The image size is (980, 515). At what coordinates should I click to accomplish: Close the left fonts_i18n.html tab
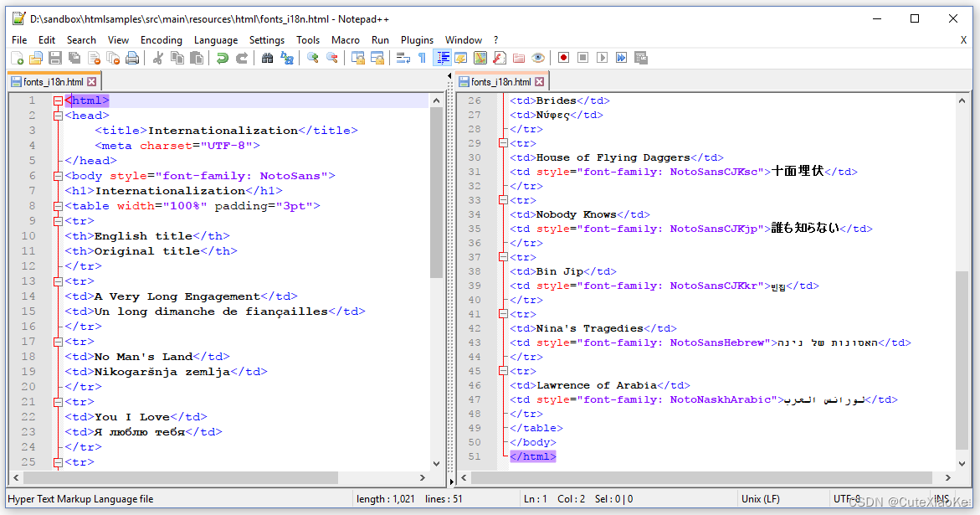(x=92, y=82)
